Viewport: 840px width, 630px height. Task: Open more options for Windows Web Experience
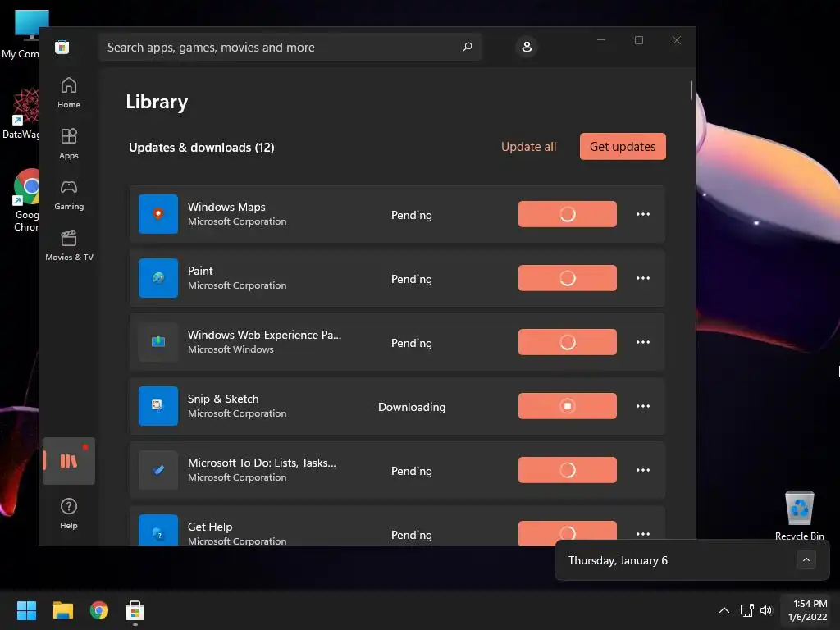(x=643, y=342)
